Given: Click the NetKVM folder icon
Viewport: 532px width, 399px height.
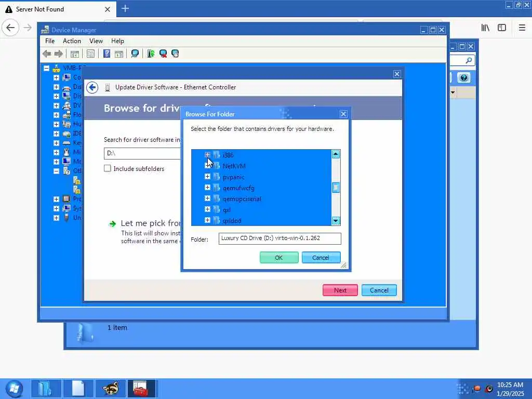Looking at the screenshot, I should pyautogui.click(x=217, y=166).
